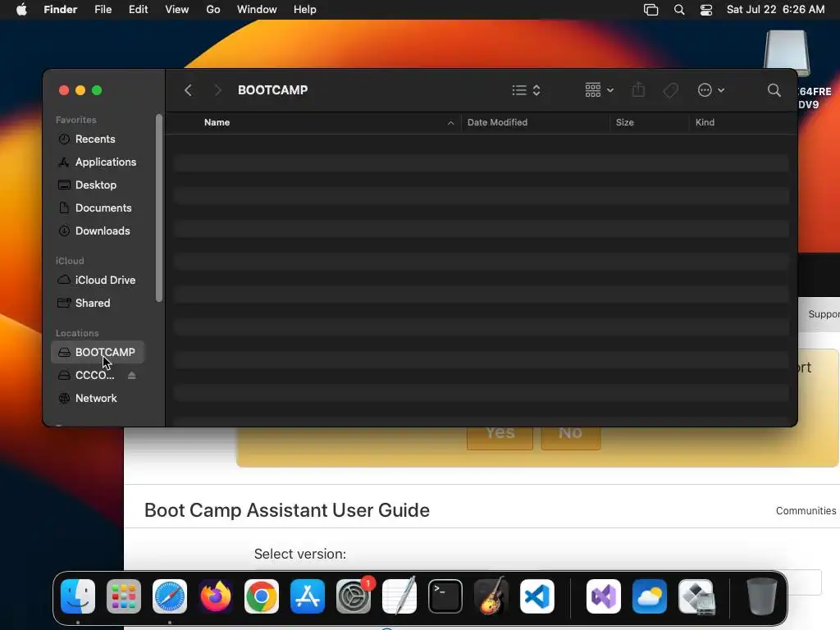Open Desktop in the Finder sidebar
The image size is (840, 630).
pyautogui.click(x=95, y=185)
